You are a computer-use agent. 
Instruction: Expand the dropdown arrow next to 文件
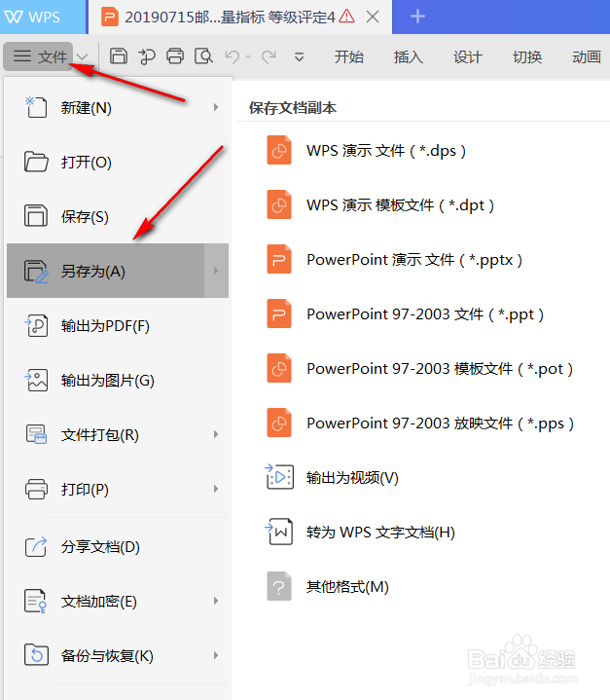tap(82, 56)
